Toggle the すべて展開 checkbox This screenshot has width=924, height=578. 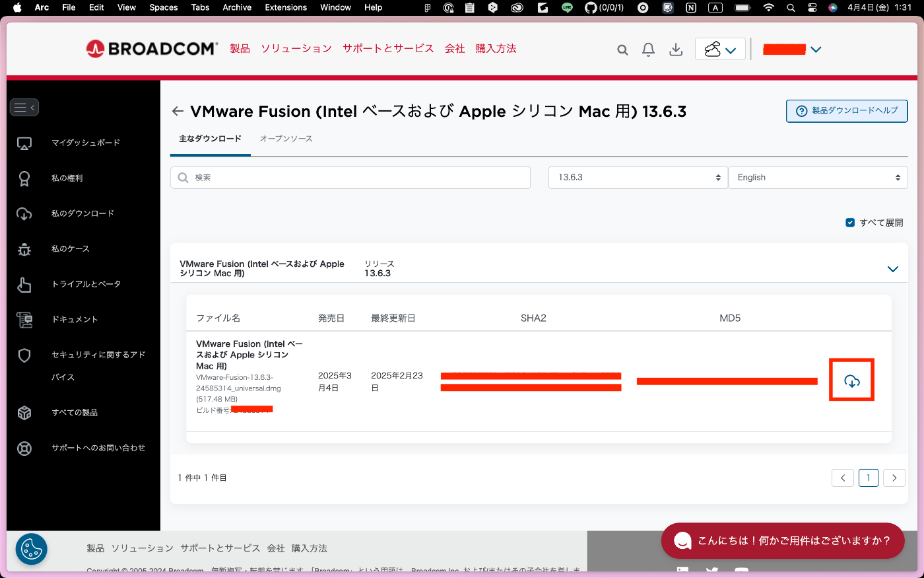click(850, 223)
